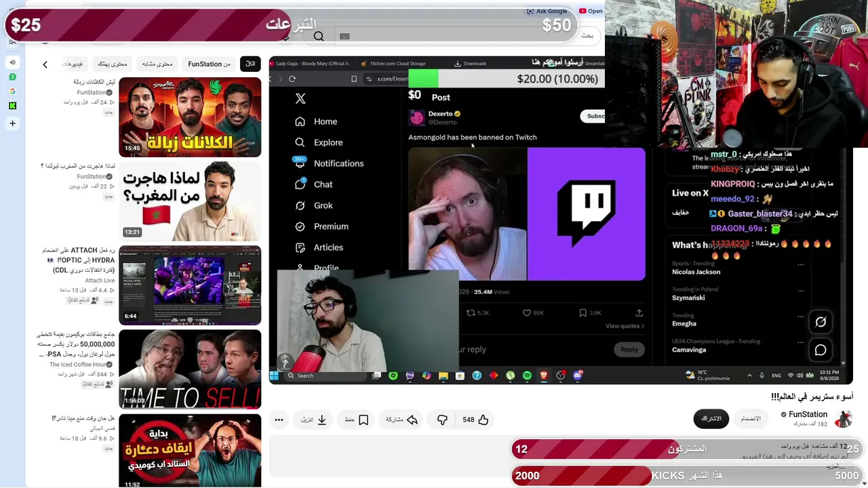Open Notifications in the X sidebar
This screenshot has height=488, width=868.
[330, 163]
